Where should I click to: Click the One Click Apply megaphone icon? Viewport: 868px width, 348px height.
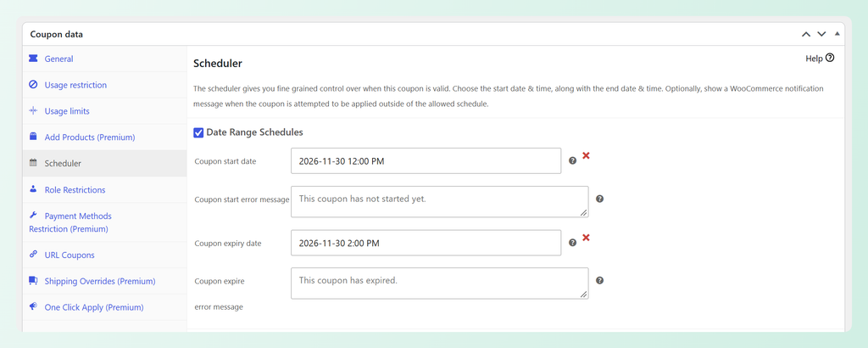coord(33,306)
